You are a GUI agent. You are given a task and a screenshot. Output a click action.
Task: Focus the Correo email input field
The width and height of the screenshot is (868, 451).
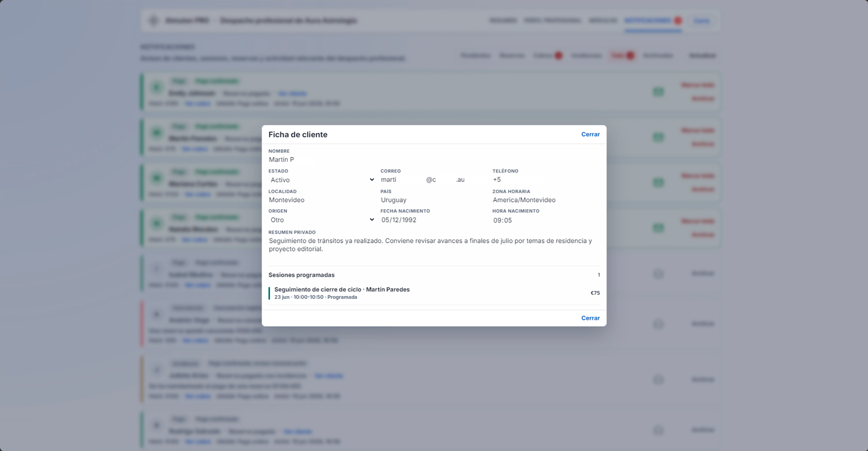[433, 180]
